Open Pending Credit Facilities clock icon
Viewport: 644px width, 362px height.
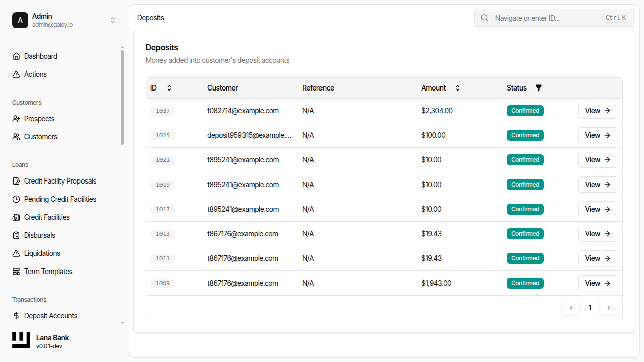[16, 199]
